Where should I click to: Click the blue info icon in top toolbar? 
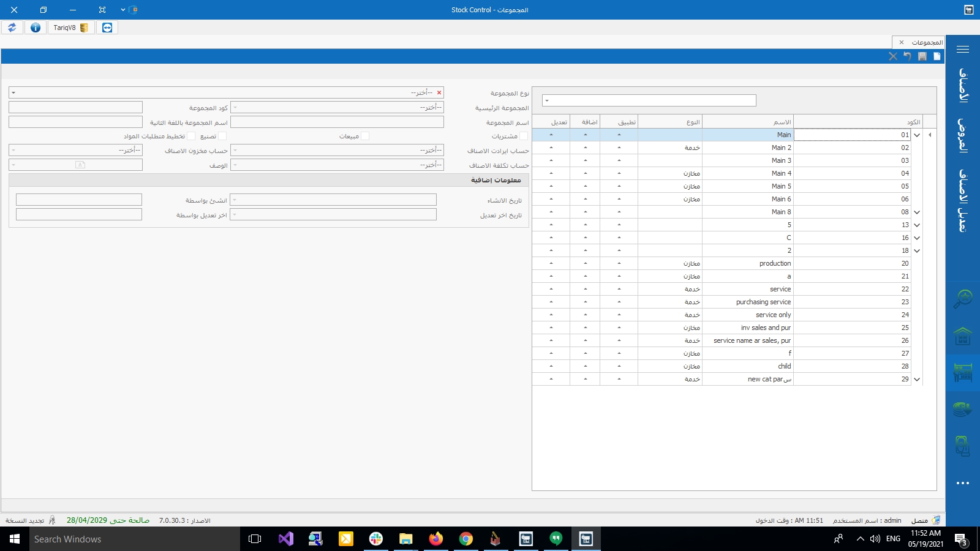coord(36,28)
